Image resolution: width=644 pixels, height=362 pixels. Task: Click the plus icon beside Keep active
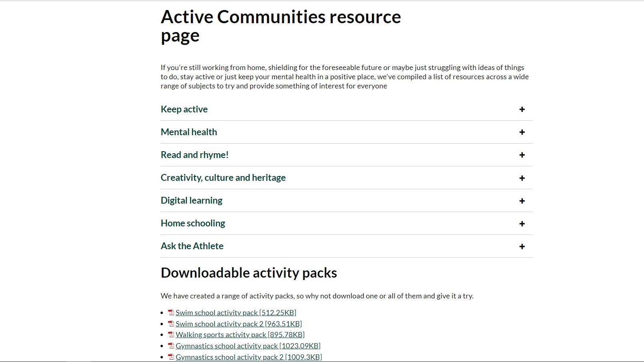522,109
